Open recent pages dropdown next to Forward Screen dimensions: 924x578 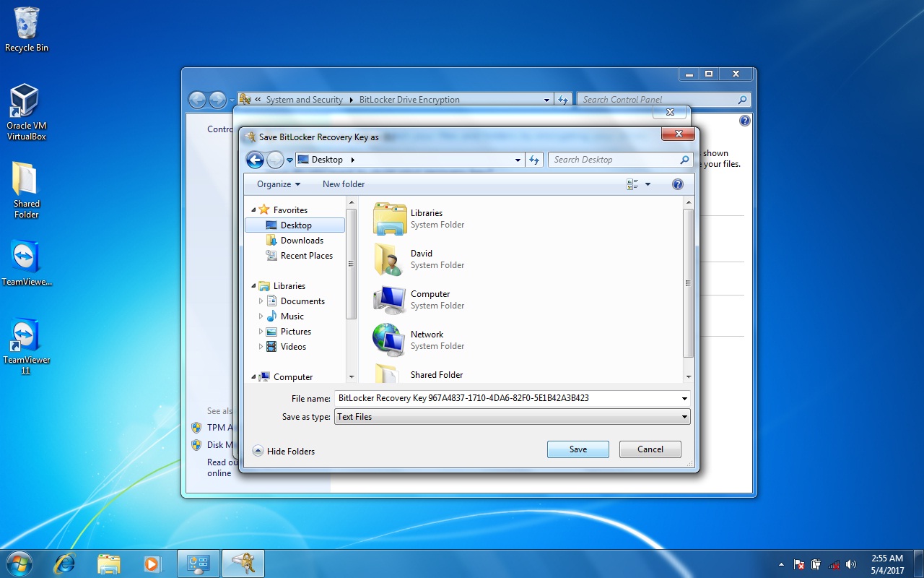pyautogui.click(x=289, y=160)
